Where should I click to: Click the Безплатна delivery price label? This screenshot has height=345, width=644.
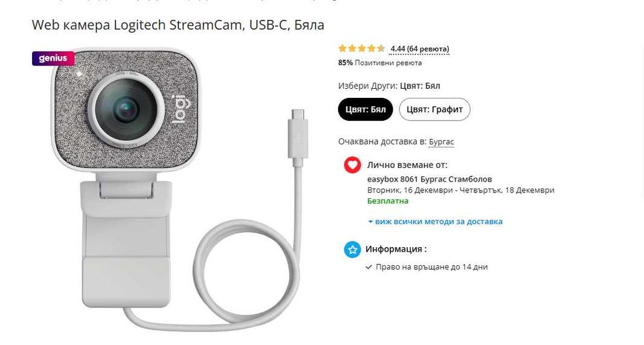click(x=388, y=201)
